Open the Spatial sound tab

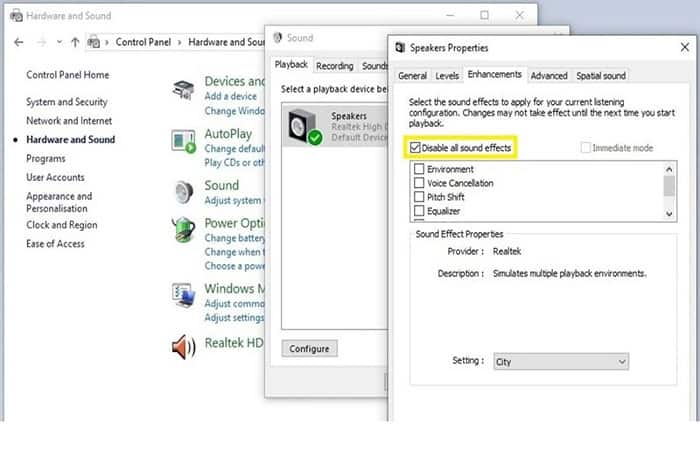pyautogui.click(x=600, y=76)
